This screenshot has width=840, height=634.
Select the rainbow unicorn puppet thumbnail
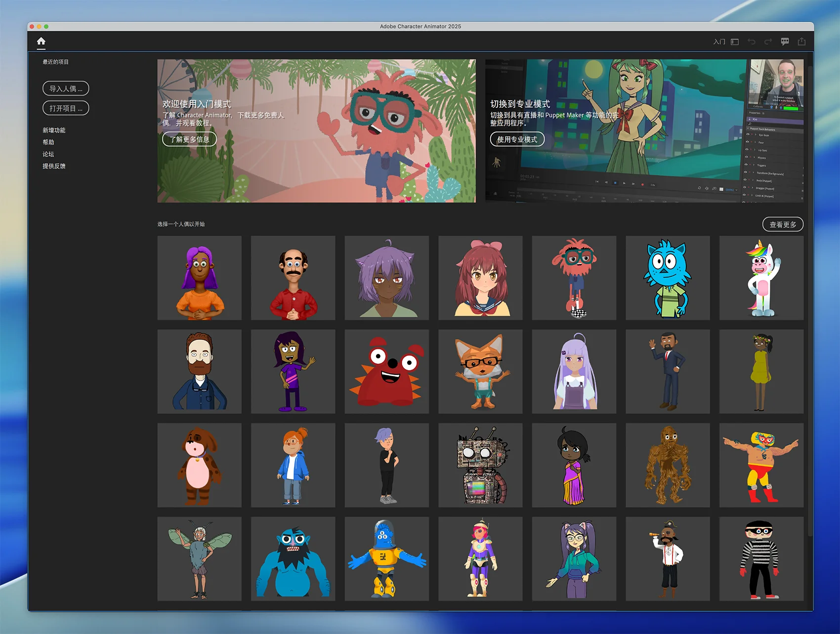[761, 278]
